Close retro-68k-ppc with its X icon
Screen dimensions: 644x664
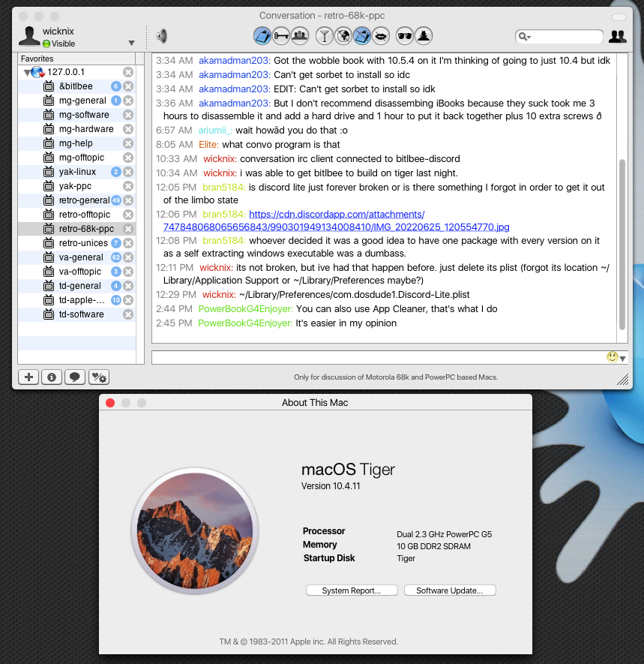point(128,229)
